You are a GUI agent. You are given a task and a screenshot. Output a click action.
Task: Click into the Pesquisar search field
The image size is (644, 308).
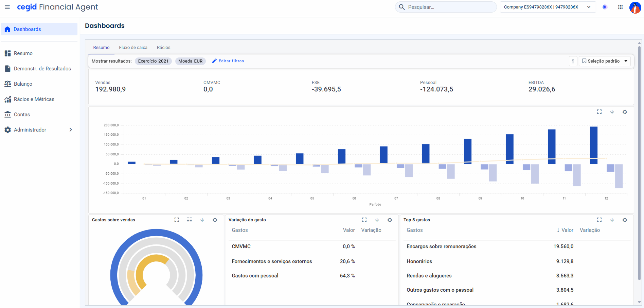446,7
